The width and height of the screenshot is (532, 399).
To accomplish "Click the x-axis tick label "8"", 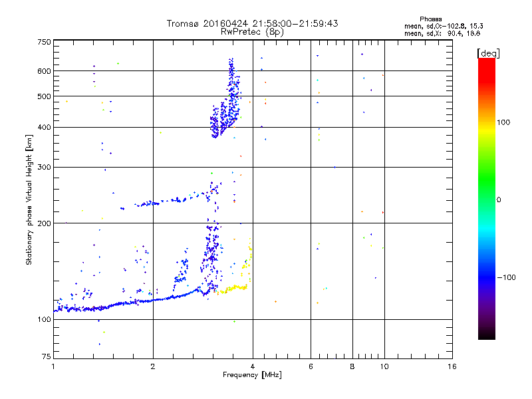I will click(352, 366).
